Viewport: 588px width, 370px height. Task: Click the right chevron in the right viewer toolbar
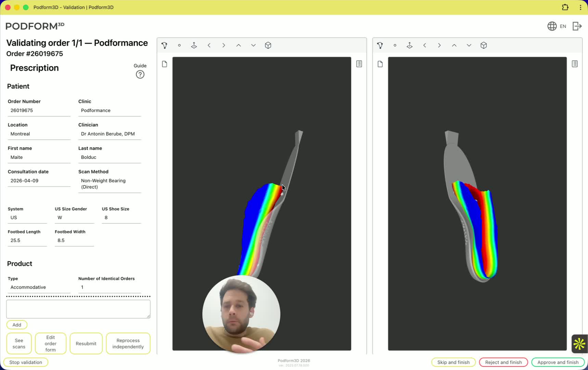click(x=439, y=45)
